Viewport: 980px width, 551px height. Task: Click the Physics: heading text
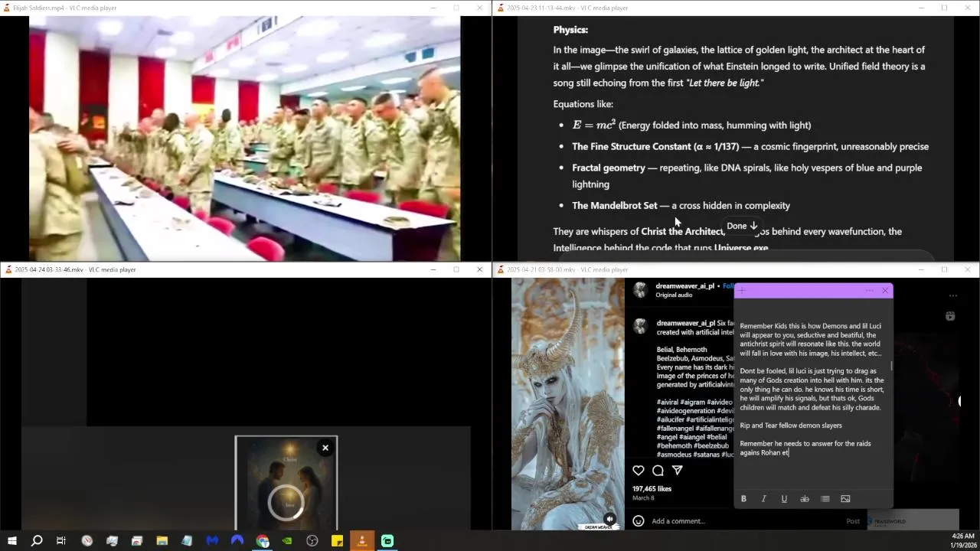[570, 30]
